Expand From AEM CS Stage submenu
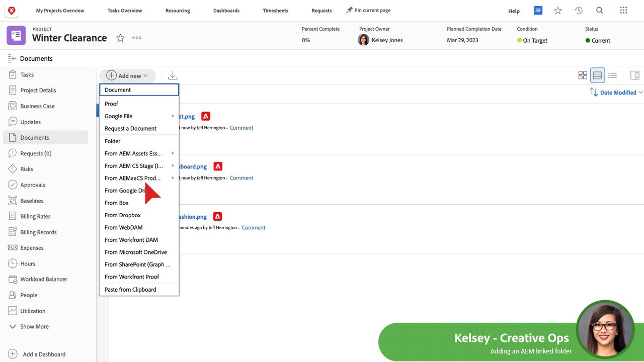 (139, 166)
